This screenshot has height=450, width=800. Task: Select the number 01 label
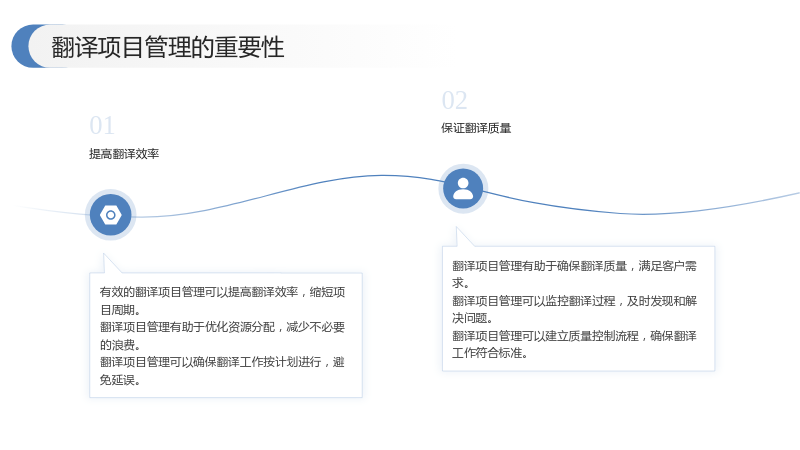tap(102, 126)
